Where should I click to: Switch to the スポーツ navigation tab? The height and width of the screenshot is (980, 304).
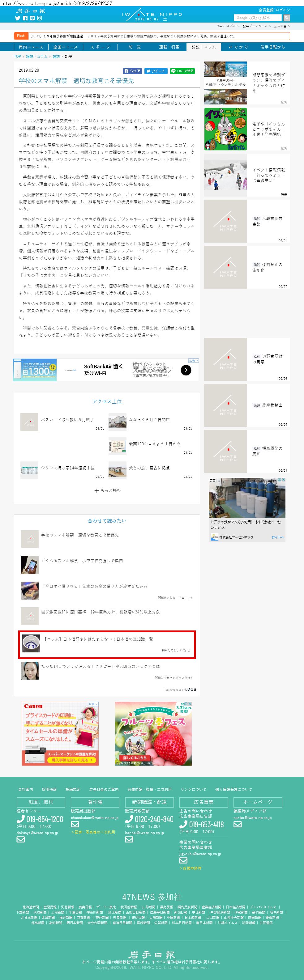pos(100,47)
